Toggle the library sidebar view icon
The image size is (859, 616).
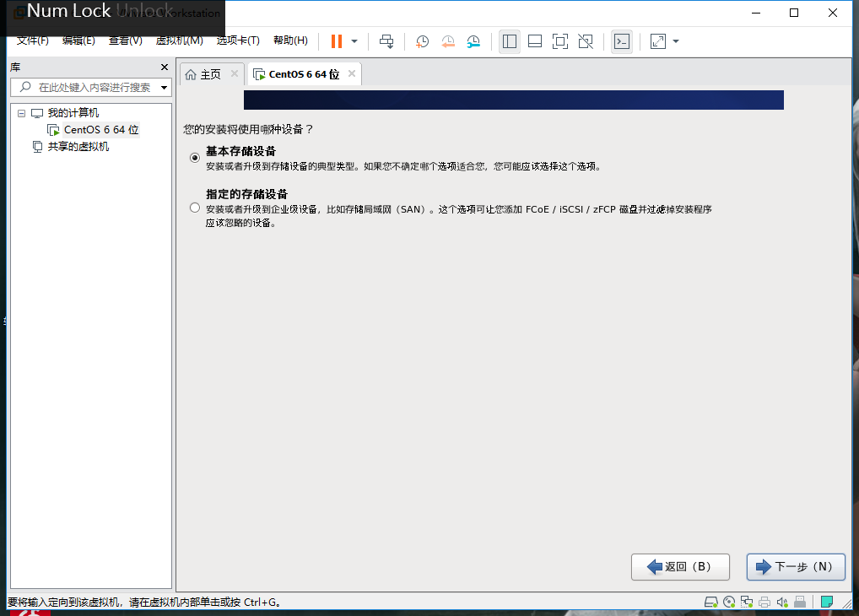510,41
